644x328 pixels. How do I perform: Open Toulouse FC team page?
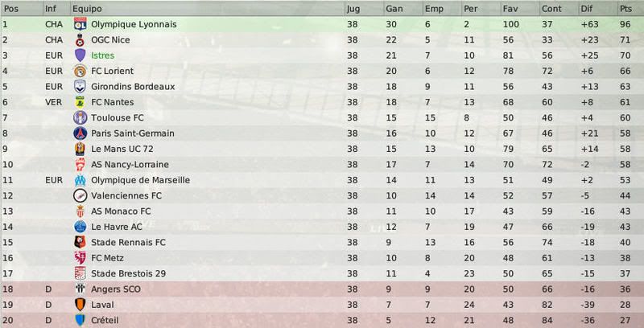pos(118,117)
